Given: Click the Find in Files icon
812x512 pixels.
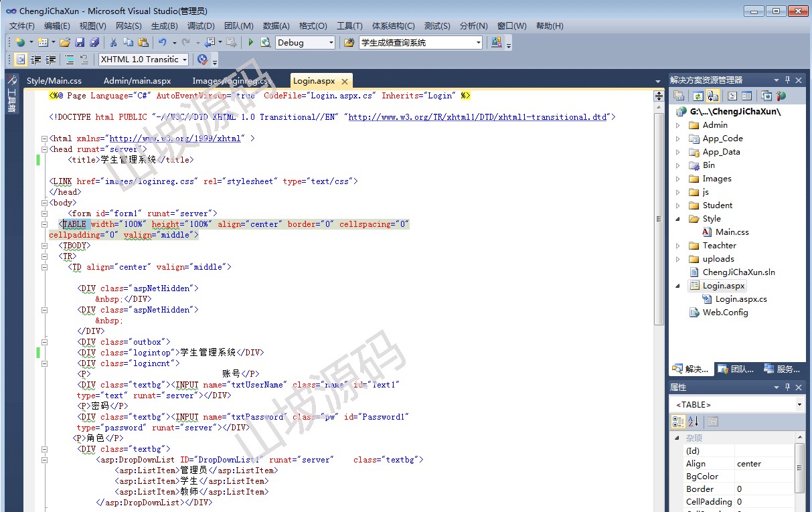Looking at the screenshot, I should (349, 42).
